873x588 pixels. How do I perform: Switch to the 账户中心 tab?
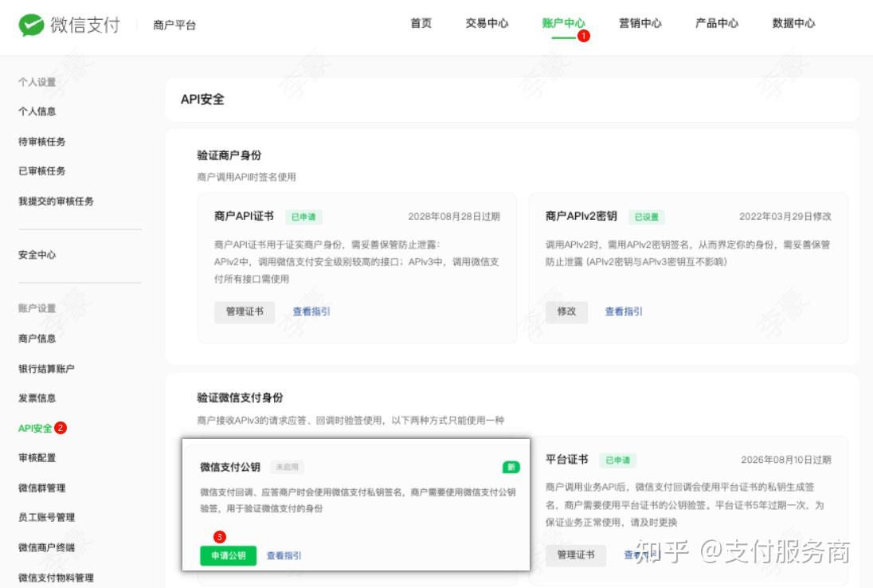coord(563,23)
